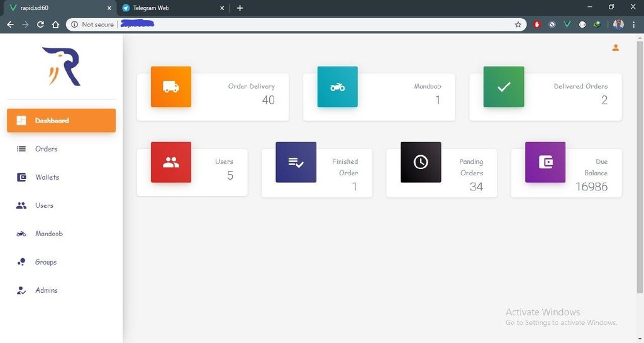This screenshot has height=343, width=644.
Task: Open a new browser tab
Action: tap(240, 8)
